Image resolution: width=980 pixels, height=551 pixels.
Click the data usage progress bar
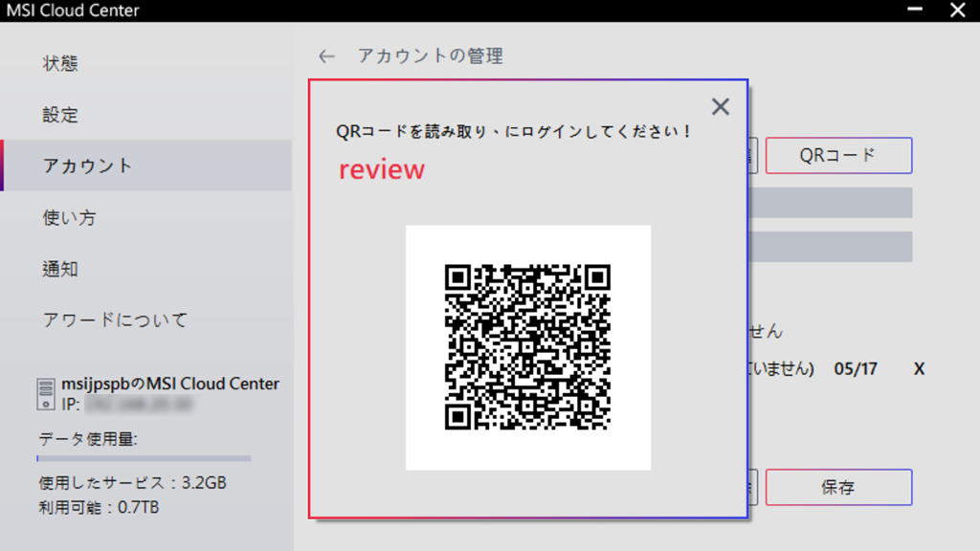coord(144,458)
